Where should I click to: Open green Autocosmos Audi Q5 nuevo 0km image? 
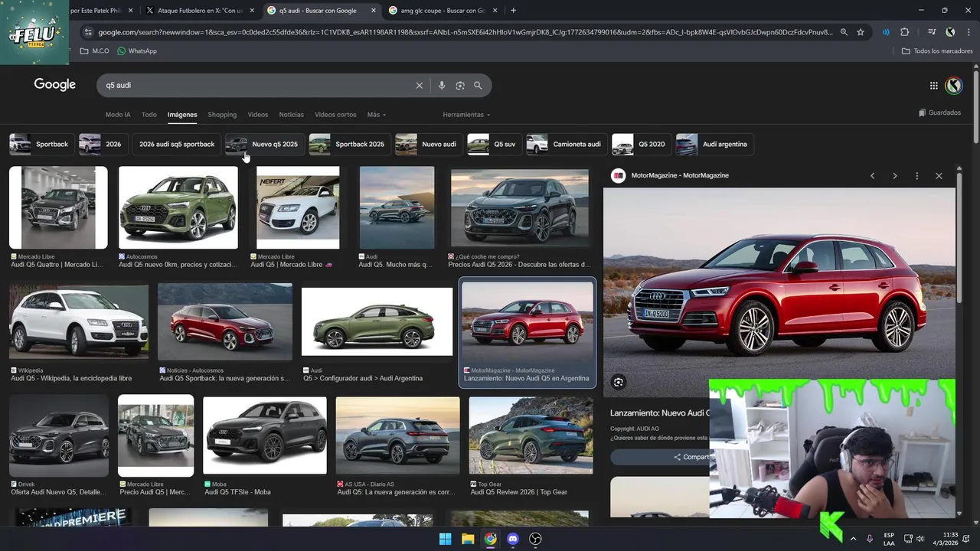(178, 207)
